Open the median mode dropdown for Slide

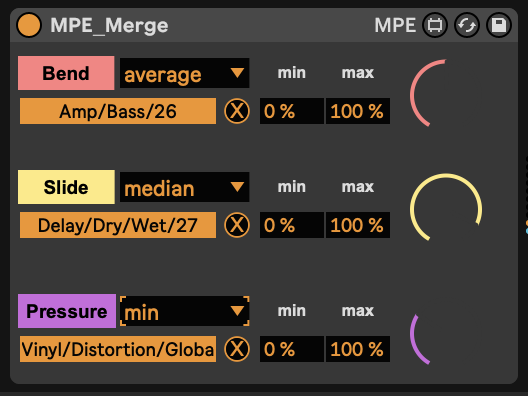click(x=185, y=187)
